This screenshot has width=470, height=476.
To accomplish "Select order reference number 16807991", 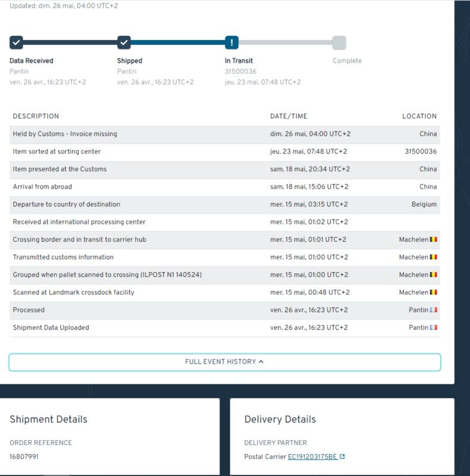I will (x=24, y=456).
